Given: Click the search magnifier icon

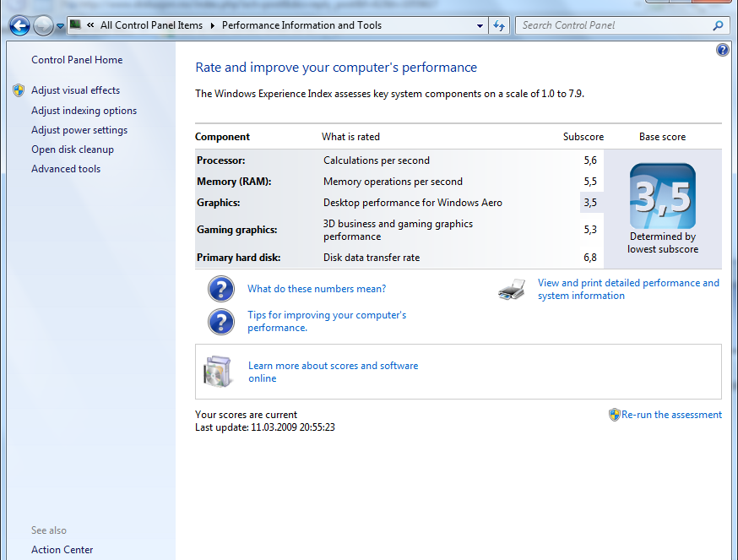Looking at the screenshot, I should [x=718, y=25].
